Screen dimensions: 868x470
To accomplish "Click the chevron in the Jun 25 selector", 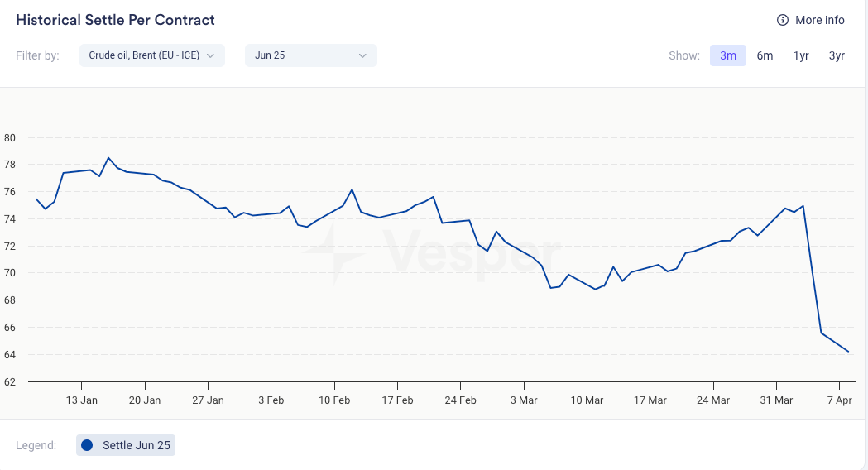I will point(362,55).
